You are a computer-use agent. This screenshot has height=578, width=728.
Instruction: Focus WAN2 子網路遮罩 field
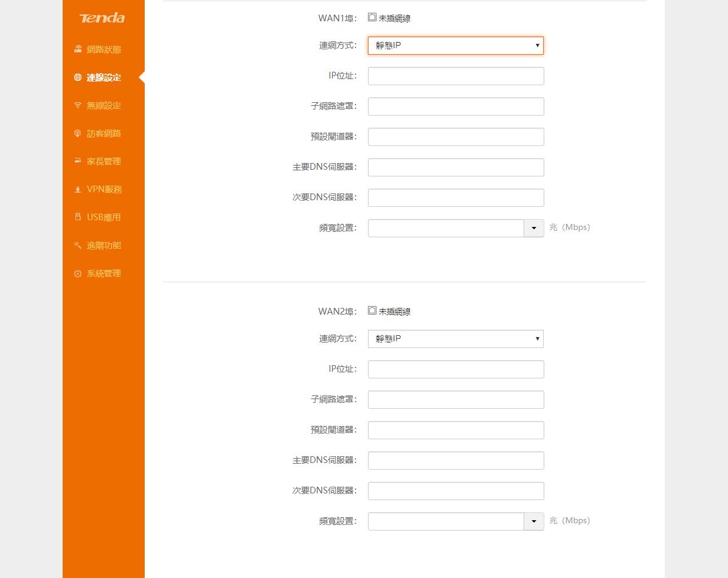(x=456, y=400)
